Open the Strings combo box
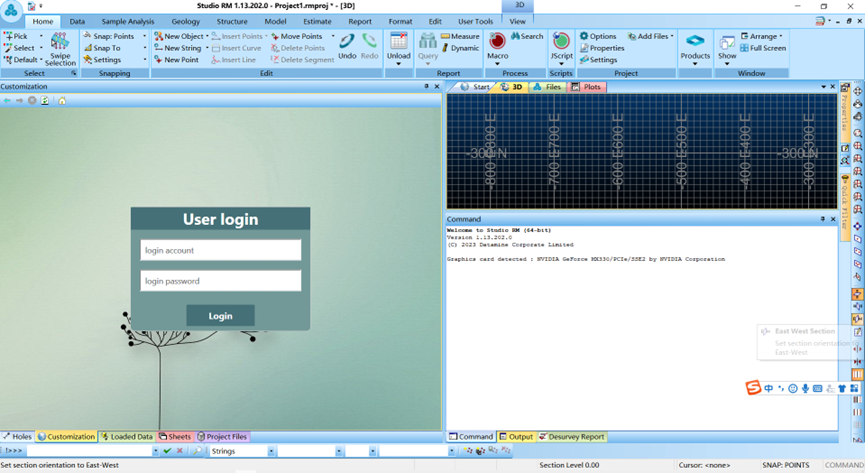 240,452
